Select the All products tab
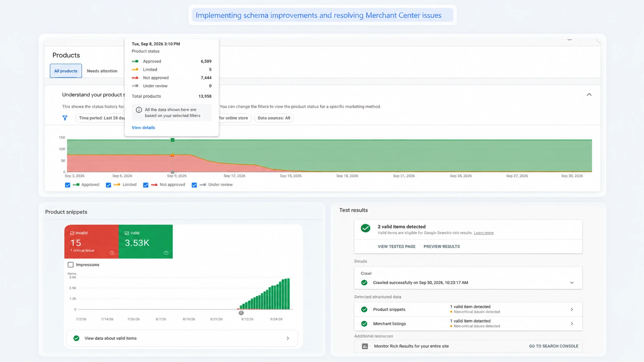The width and height of the screenshot is (644, 362). click(66, 71)
